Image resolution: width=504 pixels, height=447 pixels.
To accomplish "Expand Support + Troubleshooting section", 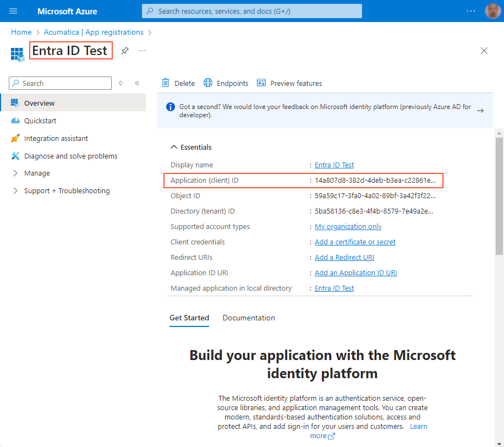I will (67, 190).
